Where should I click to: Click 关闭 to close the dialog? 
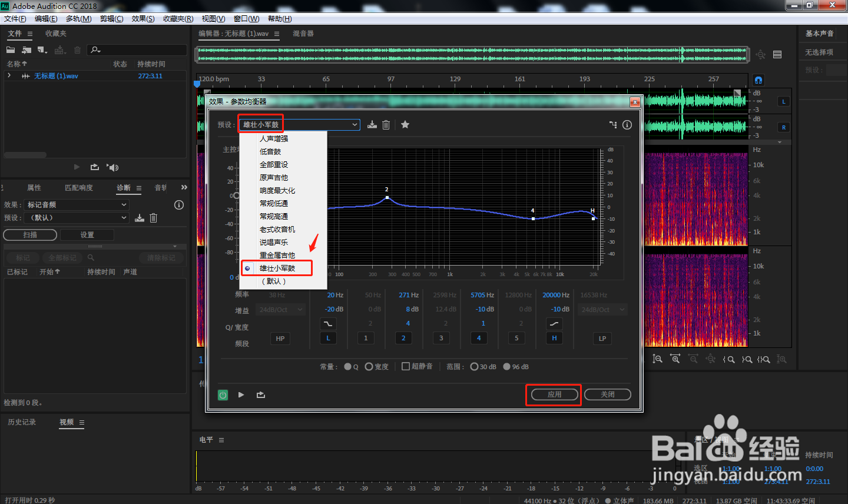tap(608, 394)
